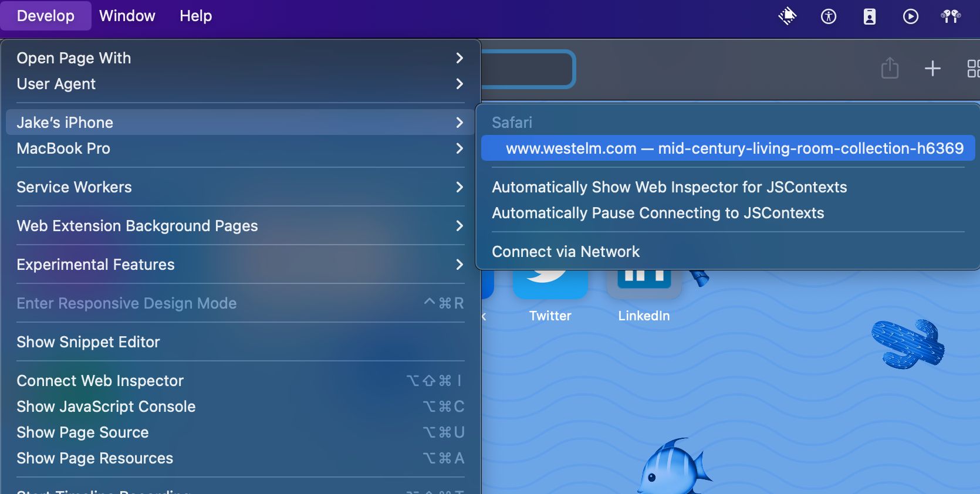Click the AirPods icon in the menu bar
This screenshot has height=494, width=980.
pos(951,16)
